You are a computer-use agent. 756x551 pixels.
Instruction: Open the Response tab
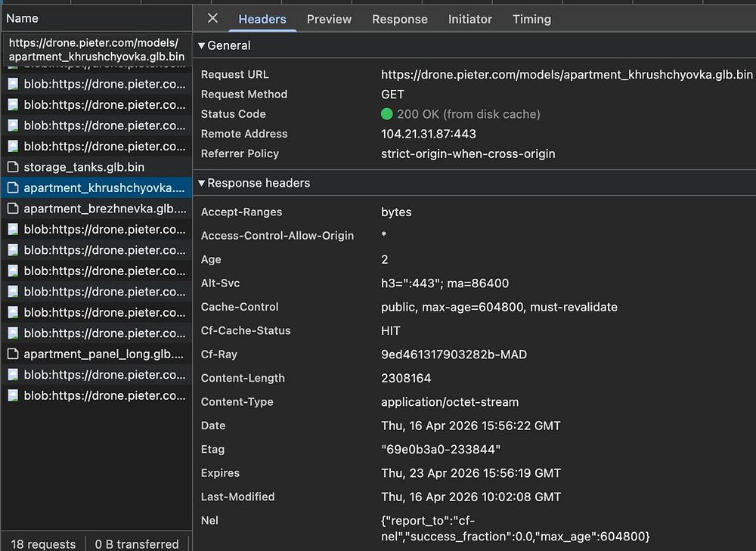[x=399, y=20]
